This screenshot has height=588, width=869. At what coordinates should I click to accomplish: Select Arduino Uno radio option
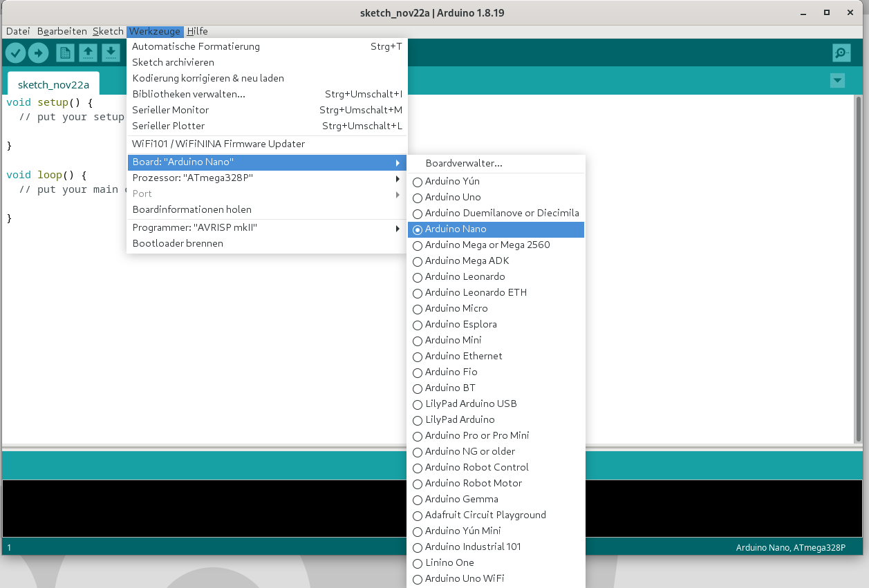tap(496, 197)
